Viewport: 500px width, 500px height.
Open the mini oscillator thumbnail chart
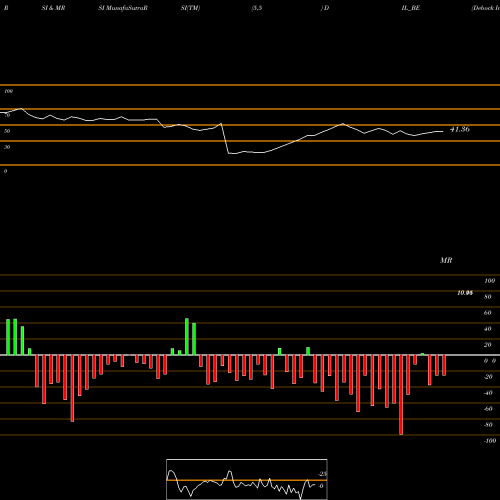[247, 479]
